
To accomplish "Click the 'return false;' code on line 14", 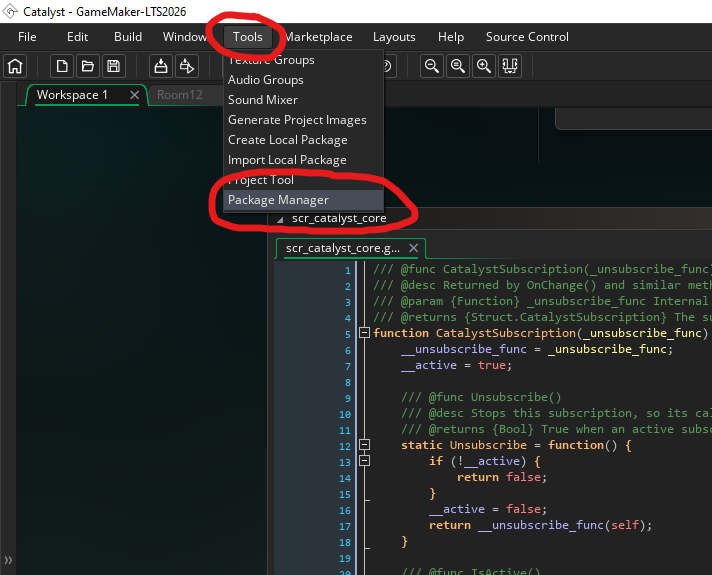I will point(502,477).
